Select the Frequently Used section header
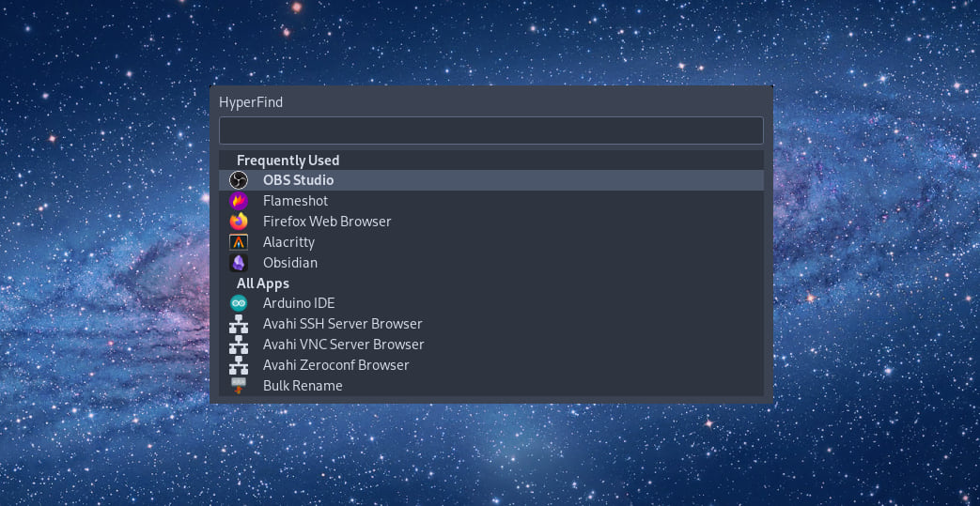This screenshot has width=980, height=506. pyautogui.click(x=288, y=161)
